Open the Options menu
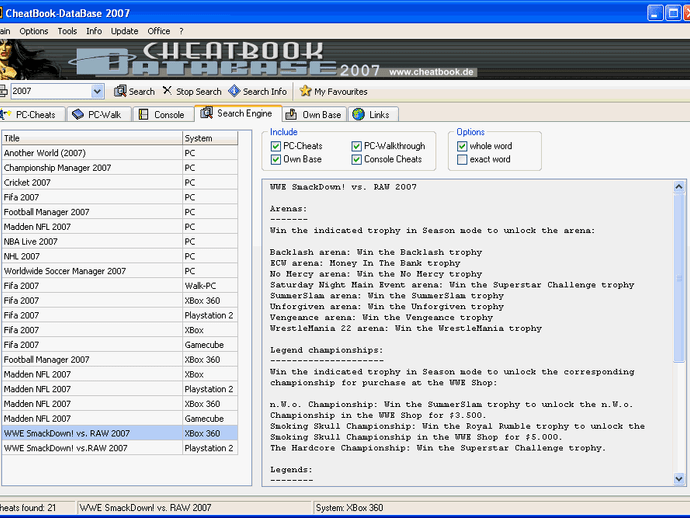This screenshot has width=690, height=518. [x=34, y=31]
